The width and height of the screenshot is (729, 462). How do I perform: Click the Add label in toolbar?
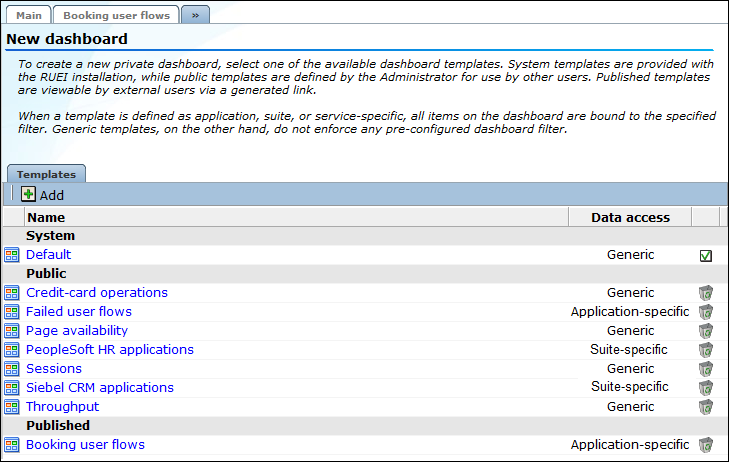[52, 195]
